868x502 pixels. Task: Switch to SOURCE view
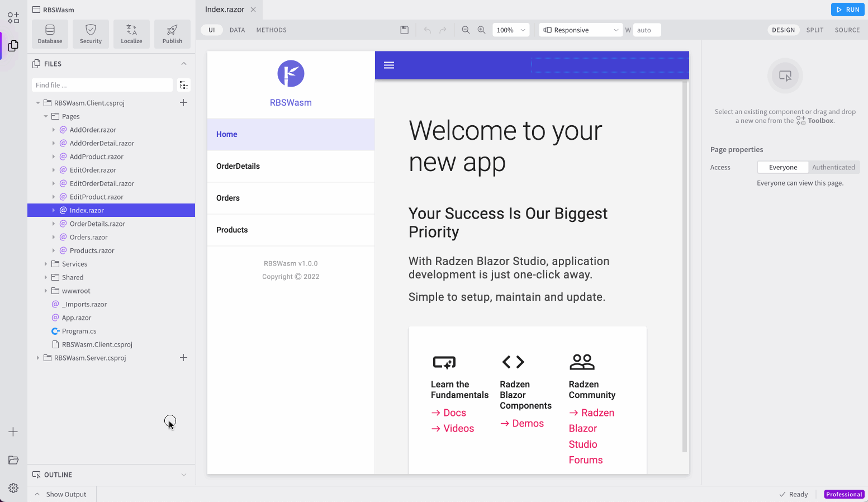tap(847, 30)
